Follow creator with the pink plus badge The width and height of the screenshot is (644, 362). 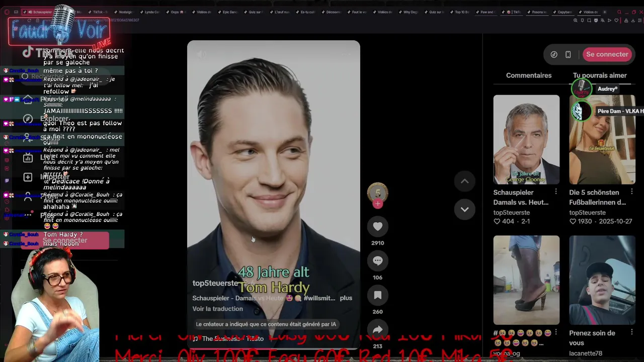pos(378,204)
